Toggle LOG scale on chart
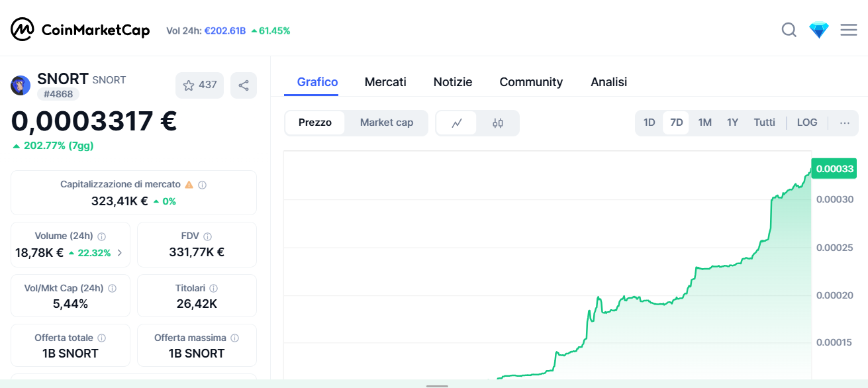The width and height of the screenshot is (868, 388). tap(807, 122)
